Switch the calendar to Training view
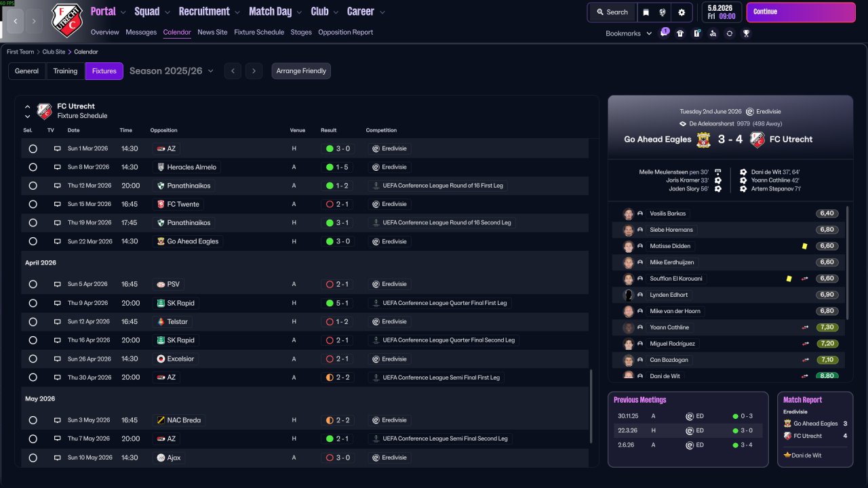The height and width of the screenshot is (488, 868). coord(66,71)
